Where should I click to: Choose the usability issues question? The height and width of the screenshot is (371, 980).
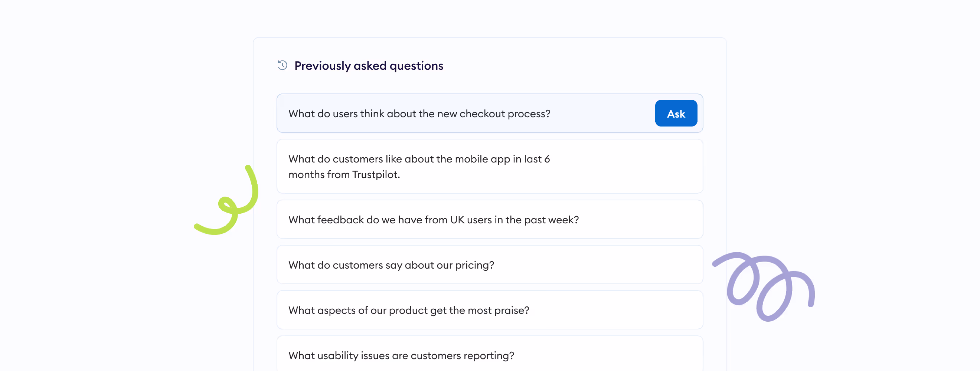click(x=401, y=355)
